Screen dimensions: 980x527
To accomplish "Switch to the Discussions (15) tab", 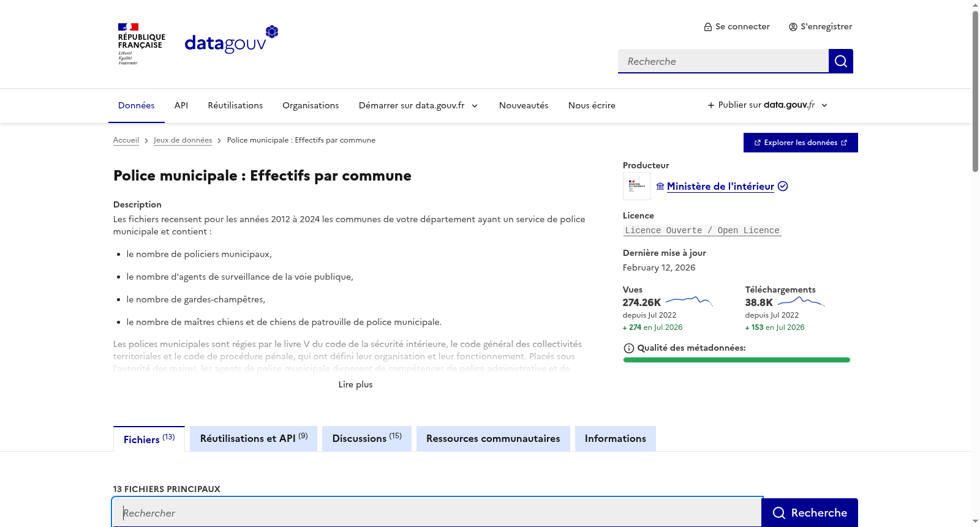I will point(367,439).
